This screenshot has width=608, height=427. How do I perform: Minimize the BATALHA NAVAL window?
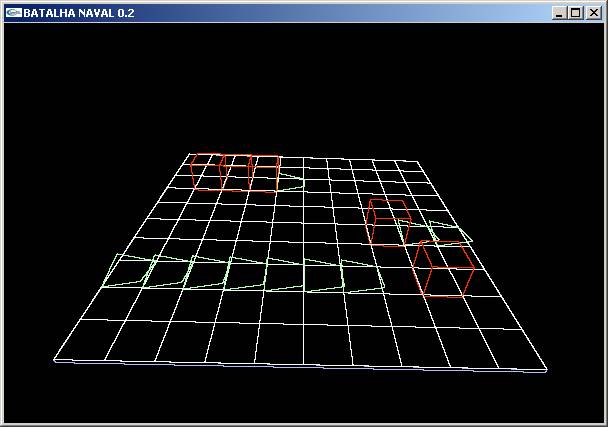pos(559,13)
